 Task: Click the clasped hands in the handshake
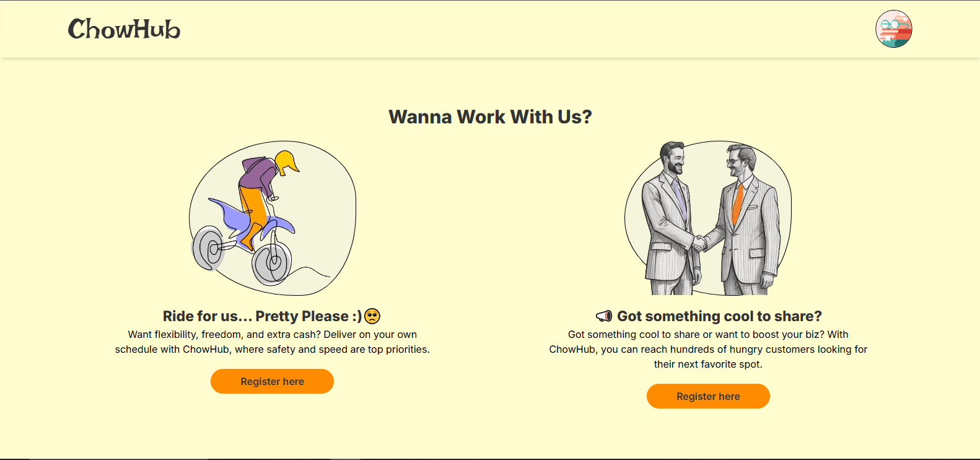700,242
